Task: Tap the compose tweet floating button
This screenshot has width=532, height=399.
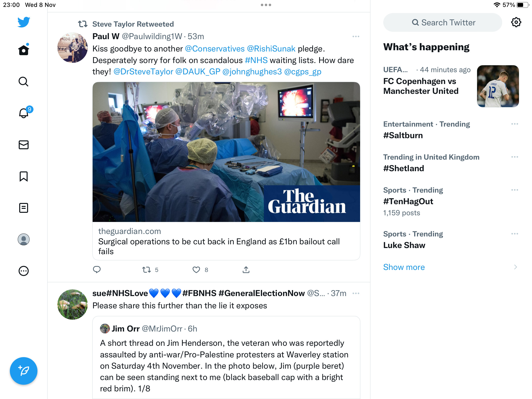Action: pyautogui.click(x=24, y=371)
